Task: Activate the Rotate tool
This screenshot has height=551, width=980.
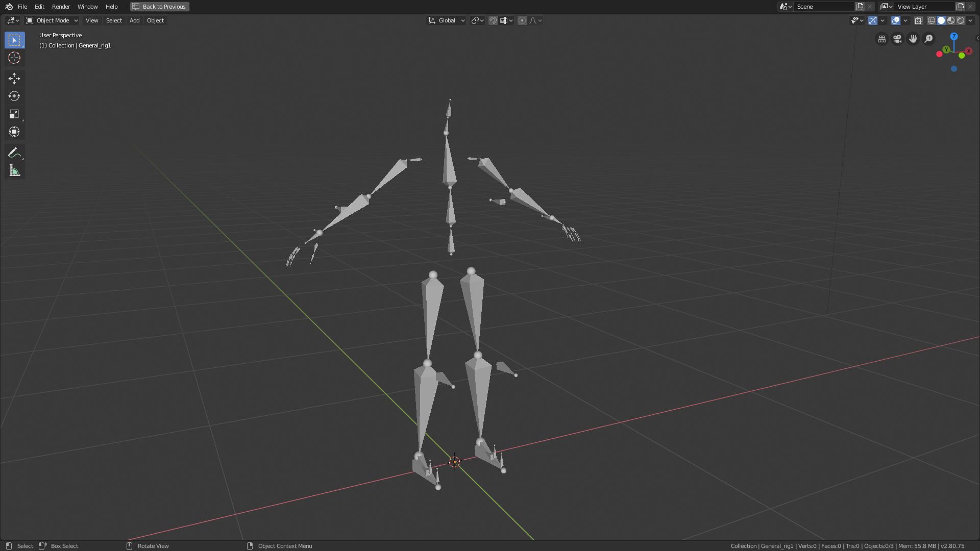Action: click(x=14, y=96)
